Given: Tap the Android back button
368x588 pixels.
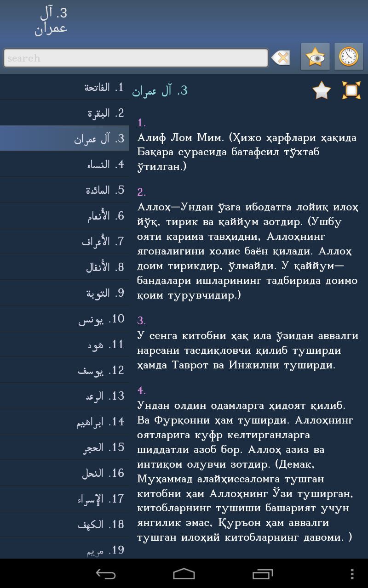Looking at the screenshot, I should [105, 573].
